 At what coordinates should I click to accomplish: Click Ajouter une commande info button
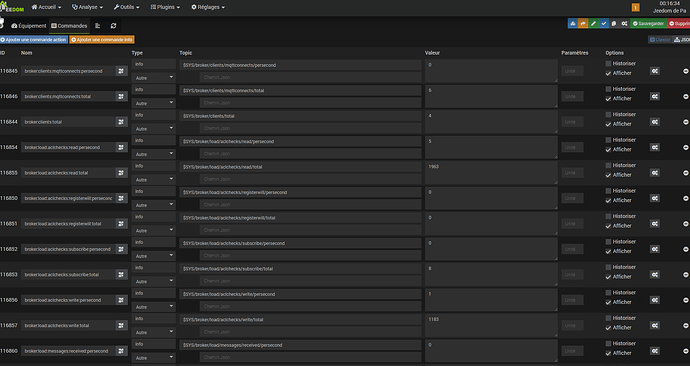(102, 40)
